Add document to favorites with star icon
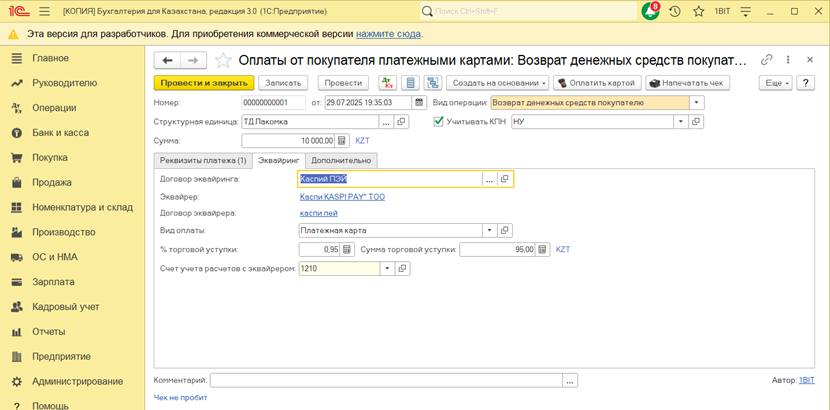Viewport: 830px width, 410px height. coord(223,60)
